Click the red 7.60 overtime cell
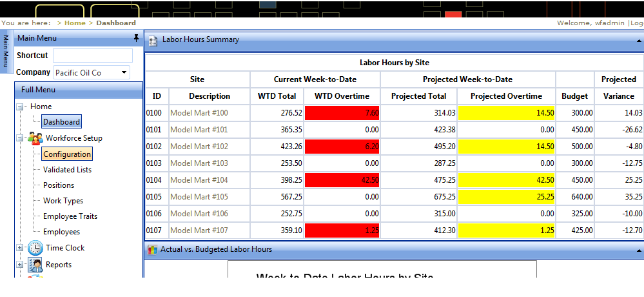The image size is (644, 297). tap(342, 113)
